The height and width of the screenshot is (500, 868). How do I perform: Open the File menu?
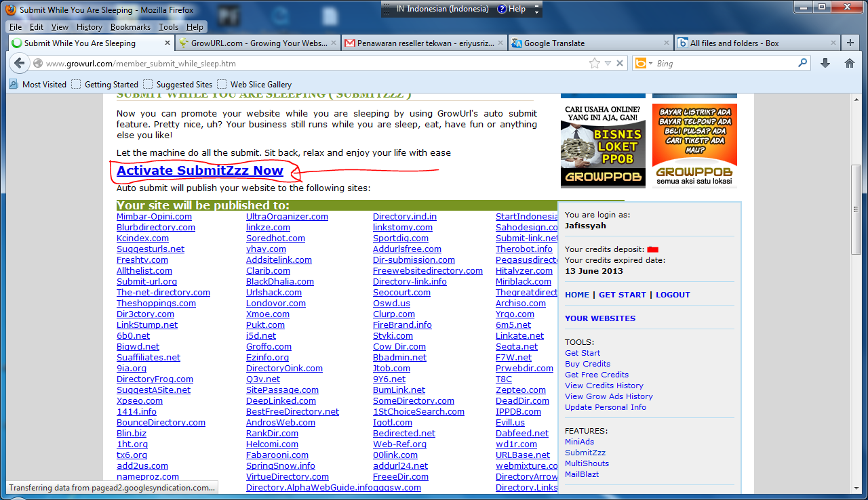(x=16, y=27)
